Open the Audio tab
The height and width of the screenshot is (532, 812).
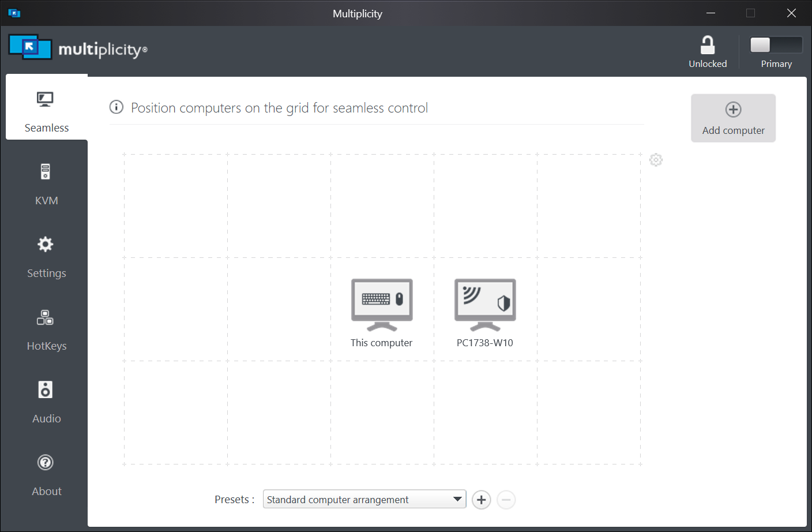(47, 403)
